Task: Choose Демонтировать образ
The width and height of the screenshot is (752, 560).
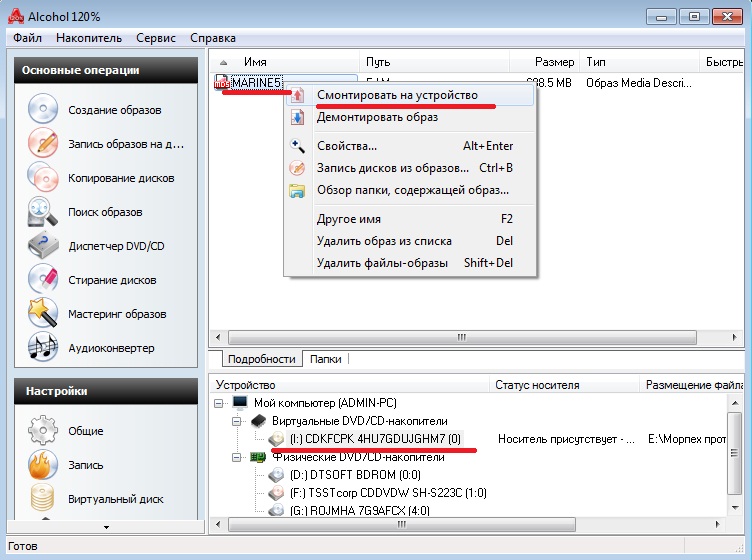Action: (410, 117)
